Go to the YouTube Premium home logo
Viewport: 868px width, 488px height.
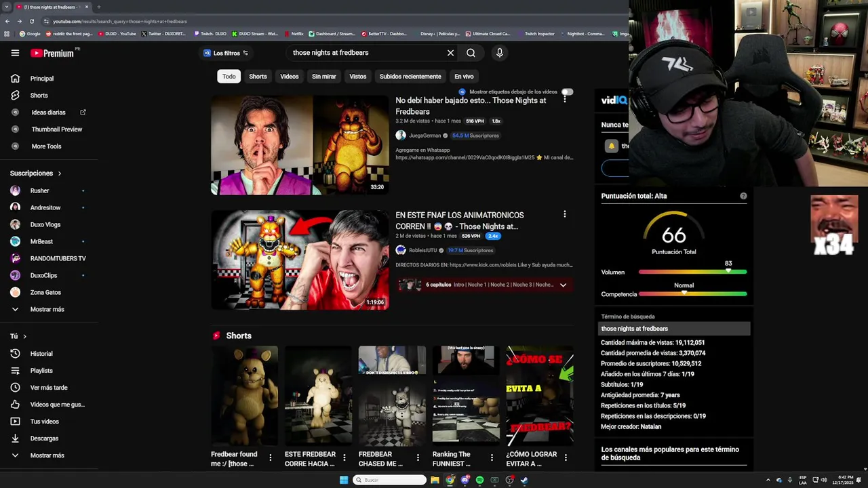54,53
